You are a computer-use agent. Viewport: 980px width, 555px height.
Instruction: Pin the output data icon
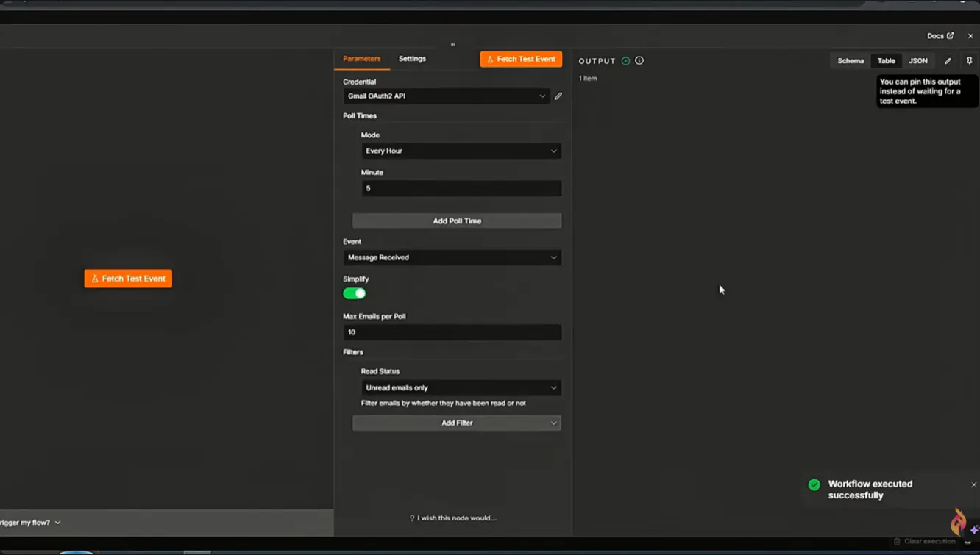(x=969, y=61)
